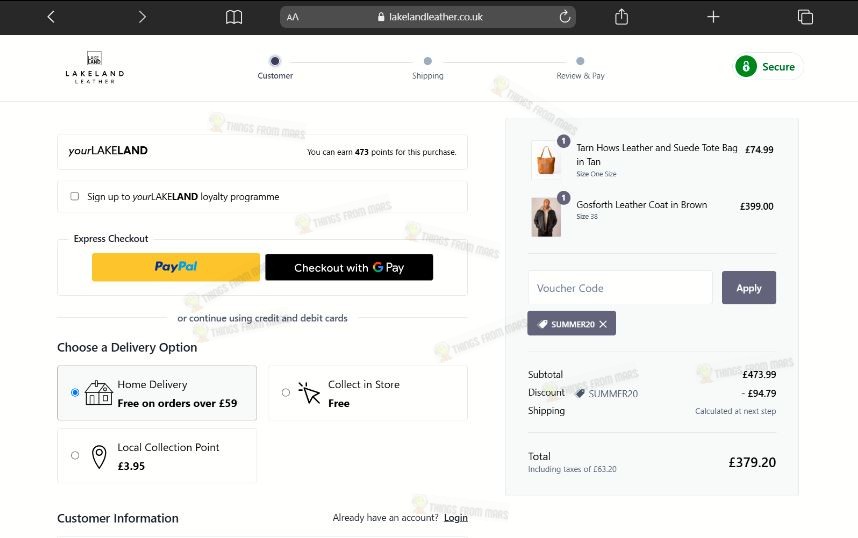Screen dimensions: 858x538
Task: Open the share sheet icon
Action: click(621, 17)
